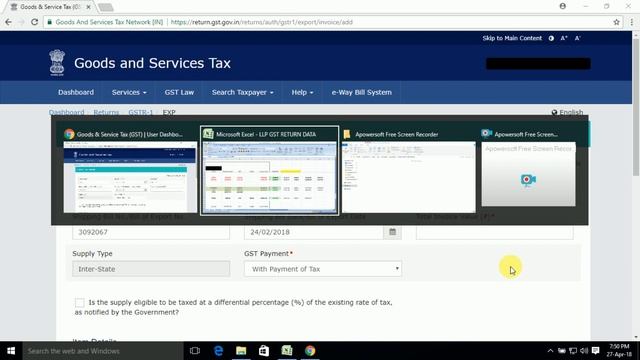Click the Goods and Services Tax heading
640x360 pixels.
pyautogui.click(x=152, y=63)
